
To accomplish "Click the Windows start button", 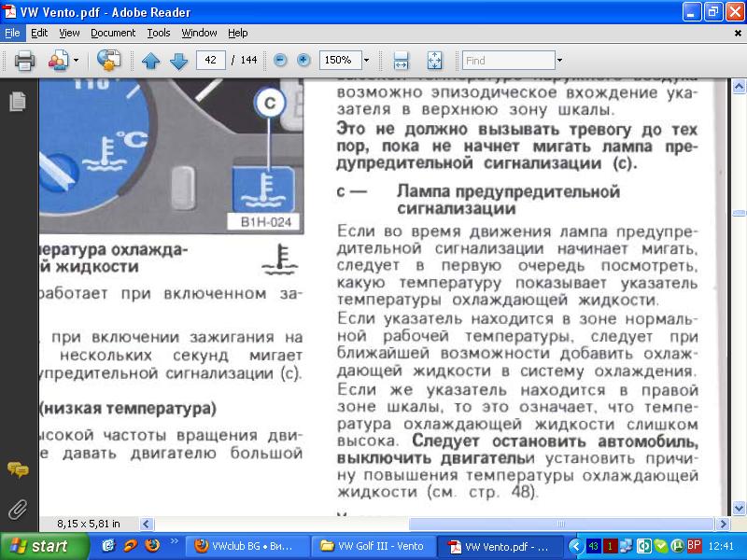I will tap(37, 546).
